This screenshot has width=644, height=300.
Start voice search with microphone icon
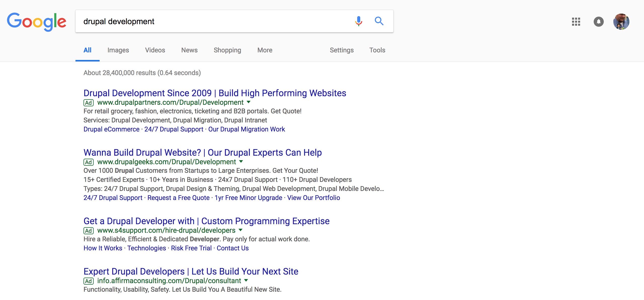pyautogui.click(x=359, y=21)
